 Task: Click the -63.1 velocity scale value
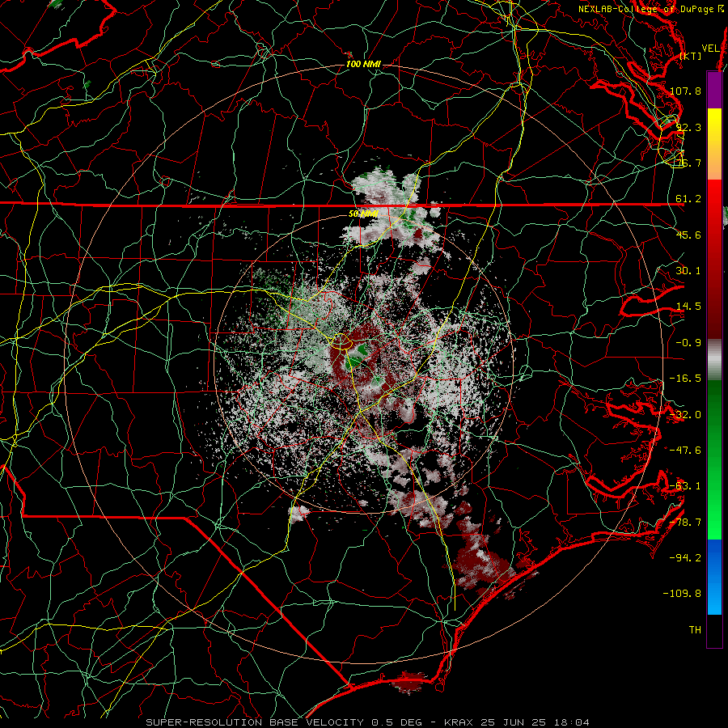[x=685, y=486]
